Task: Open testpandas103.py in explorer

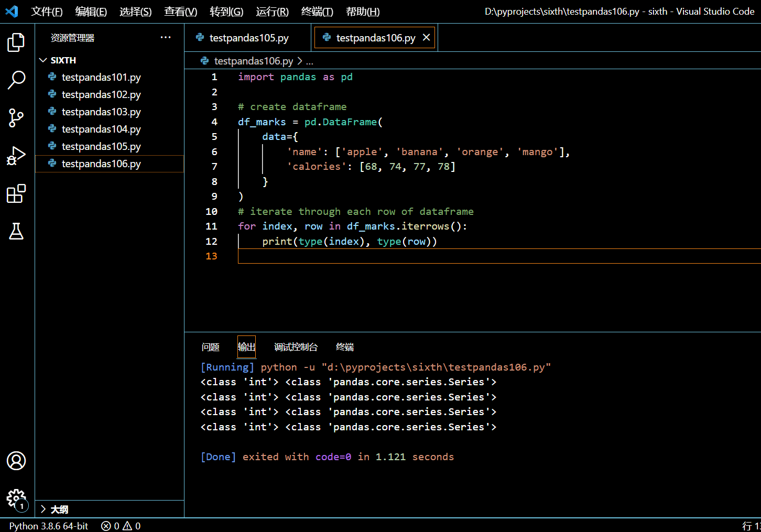Action: (110, 112)
